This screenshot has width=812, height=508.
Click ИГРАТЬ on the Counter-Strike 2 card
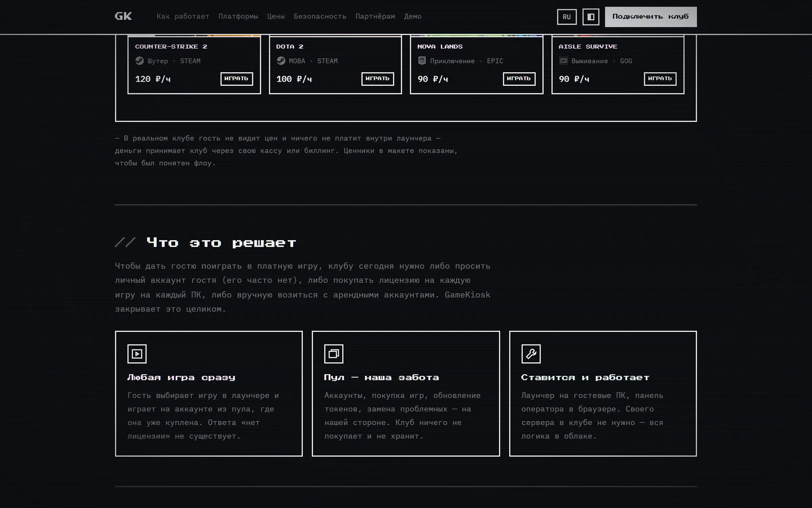click(236, 79)
